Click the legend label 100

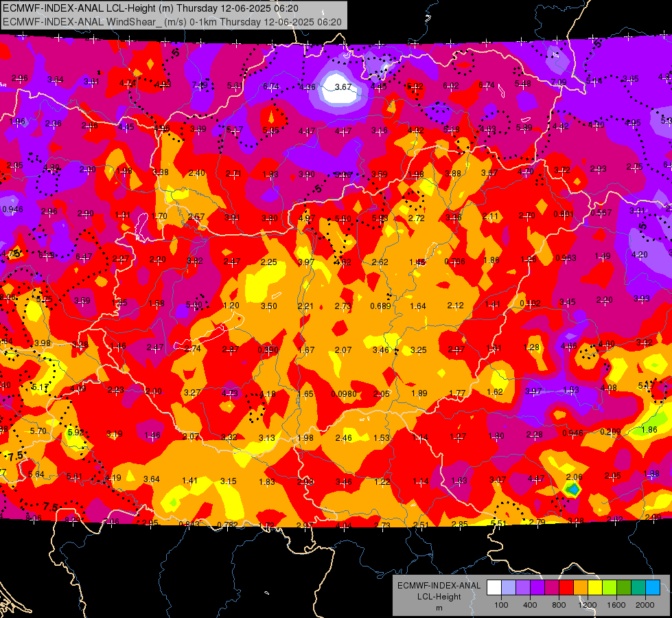point(501,605)
